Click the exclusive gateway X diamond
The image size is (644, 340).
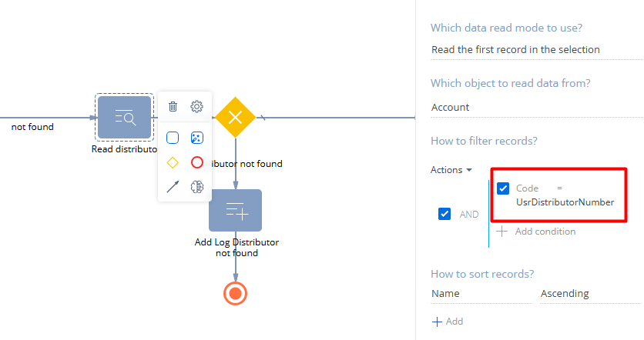(236, 118)
